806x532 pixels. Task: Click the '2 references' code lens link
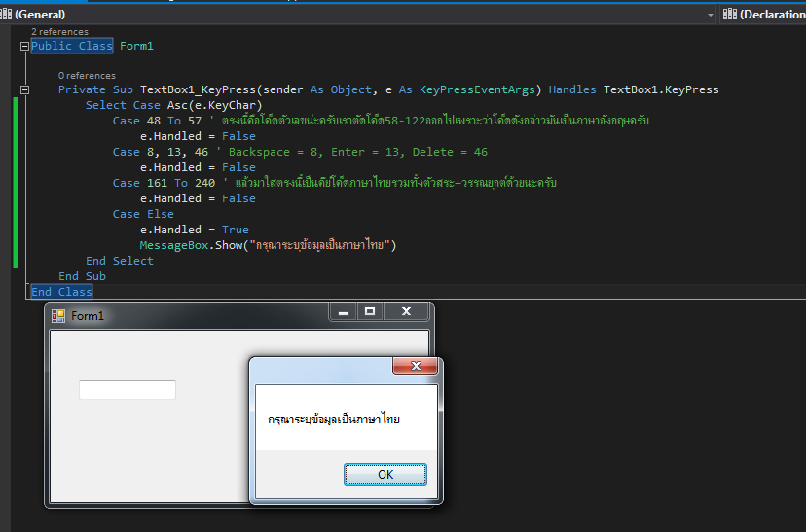pos(59,32)
